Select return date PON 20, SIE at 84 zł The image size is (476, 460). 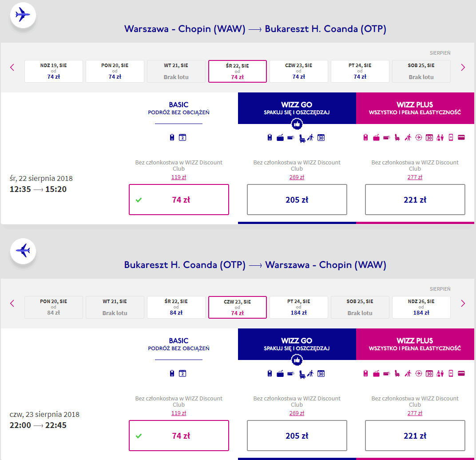tap(54, 308)
